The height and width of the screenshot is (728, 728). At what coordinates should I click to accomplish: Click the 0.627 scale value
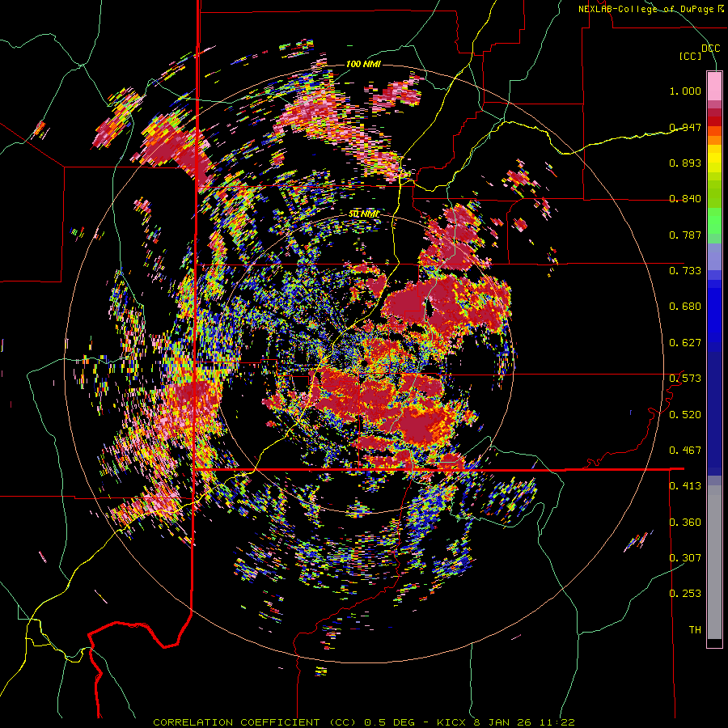(x=685, y=343)
